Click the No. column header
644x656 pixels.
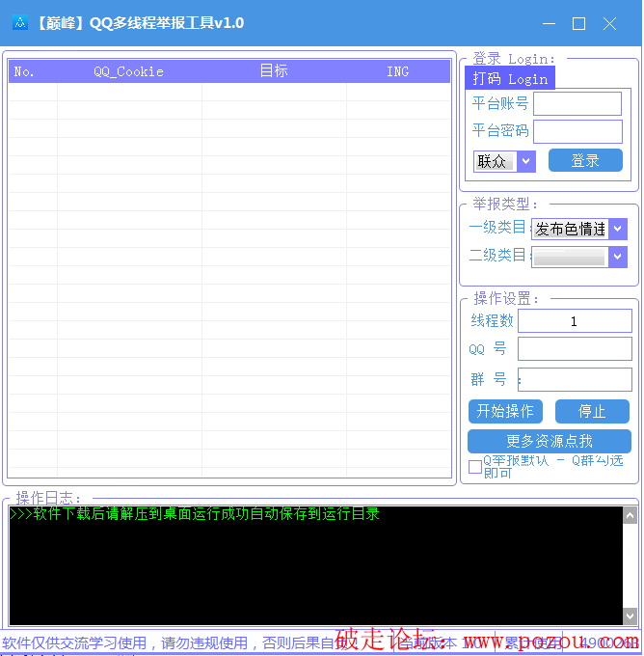[x=33, y=71]
